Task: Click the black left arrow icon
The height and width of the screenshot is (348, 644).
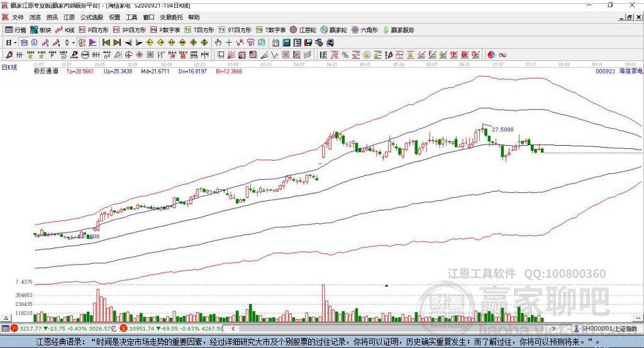Action: click(128, 43)
